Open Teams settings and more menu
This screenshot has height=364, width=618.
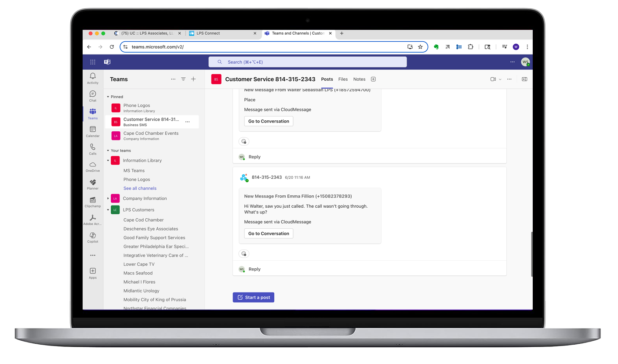coord(513,62)
